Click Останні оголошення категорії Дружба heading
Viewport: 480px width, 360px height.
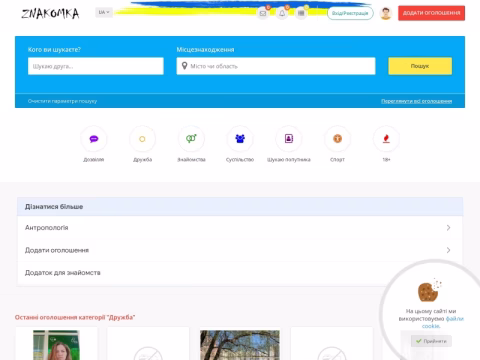click(x=75, y=317)
